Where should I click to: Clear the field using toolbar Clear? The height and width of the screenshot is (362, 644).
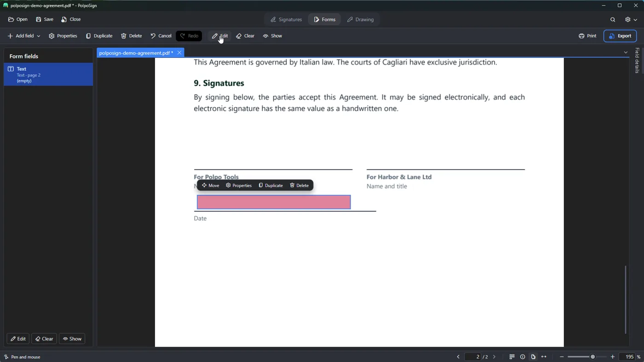[245, 36]
